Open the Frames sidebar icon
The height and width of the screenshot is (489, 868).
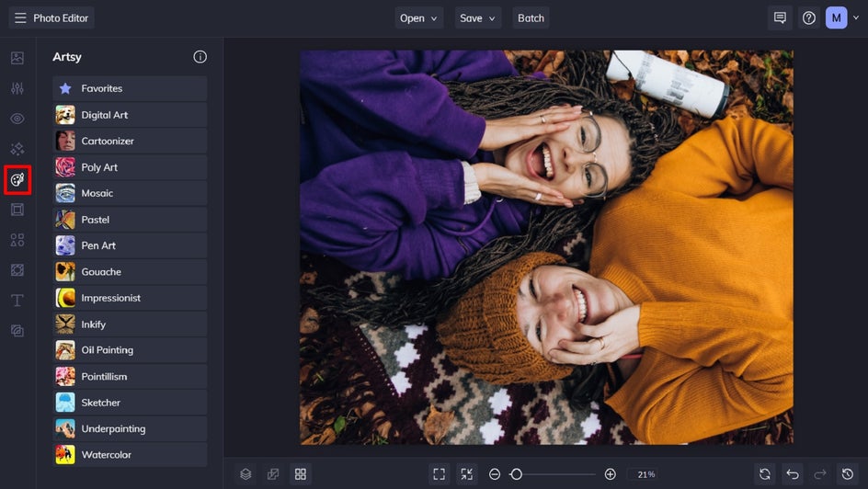click(x=17, y=210)
